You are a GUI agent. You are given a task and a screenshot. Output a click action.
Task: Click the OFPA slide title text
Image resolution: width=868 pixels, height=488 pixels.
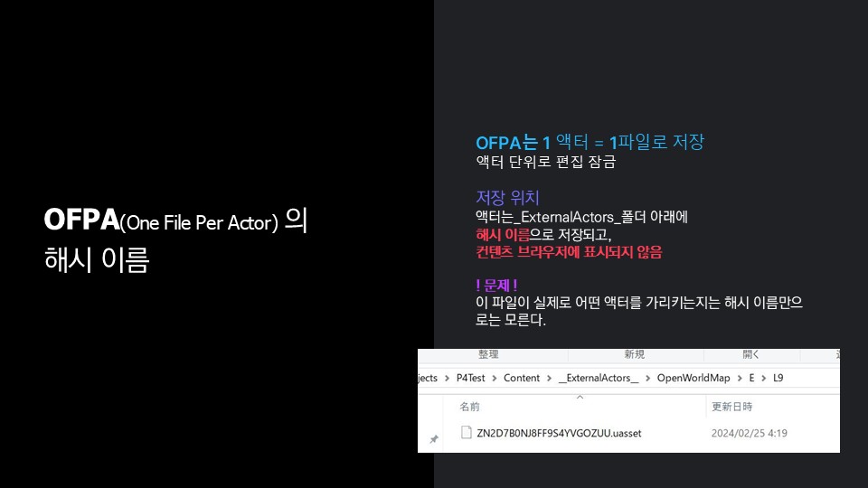point(175,240)
